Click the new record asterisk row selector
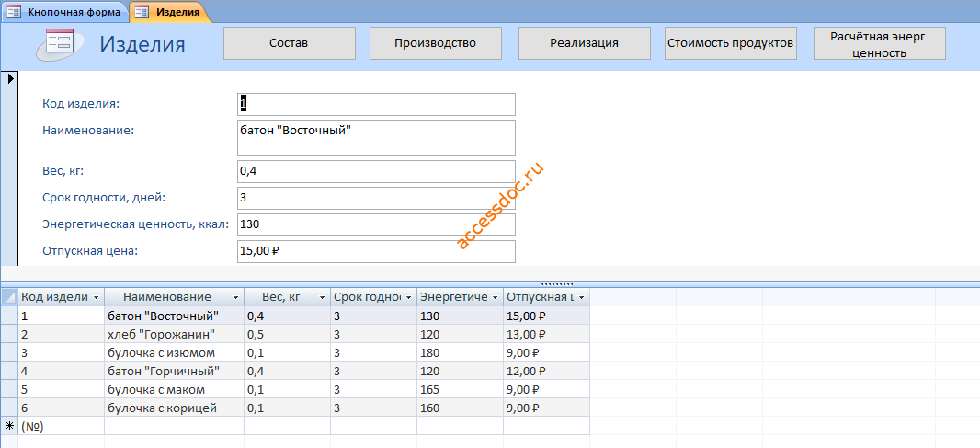980x448 pixels. (x=9, y=426)
